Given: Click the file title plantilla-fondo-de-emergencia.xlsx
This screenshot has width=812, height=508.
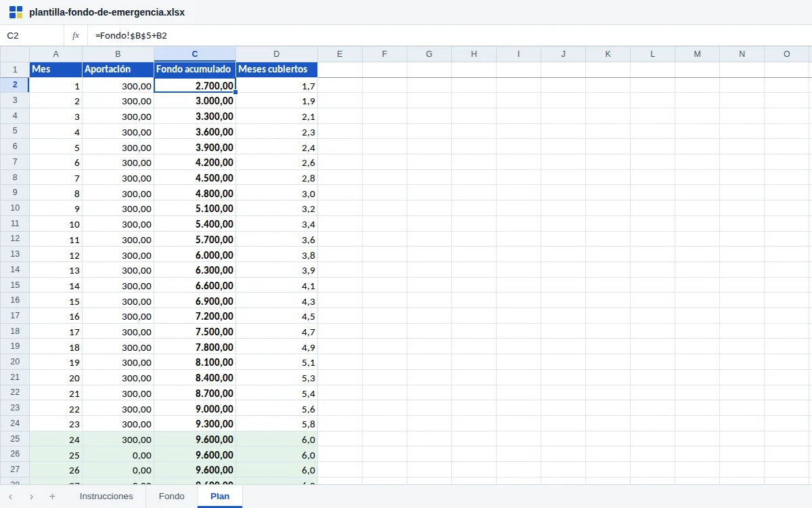Looking at the screenshot, I should [107, 12].
